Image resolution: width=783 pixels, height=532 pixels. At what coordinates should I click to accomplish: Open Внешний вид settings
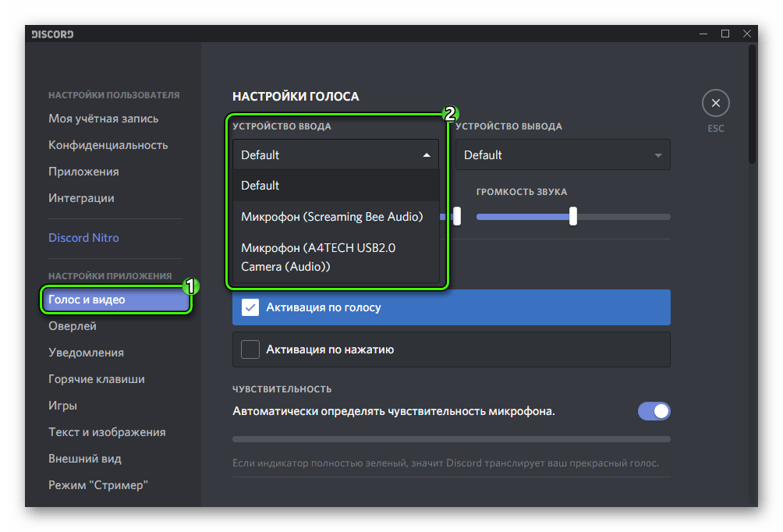tap(84, 459)
